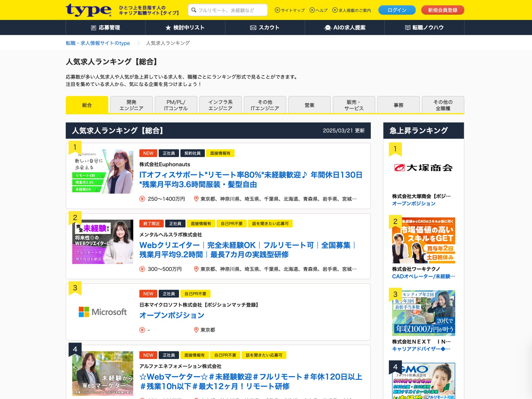532x399 pixels.
Task: Click the Microsoft logo
Action: 103,312
